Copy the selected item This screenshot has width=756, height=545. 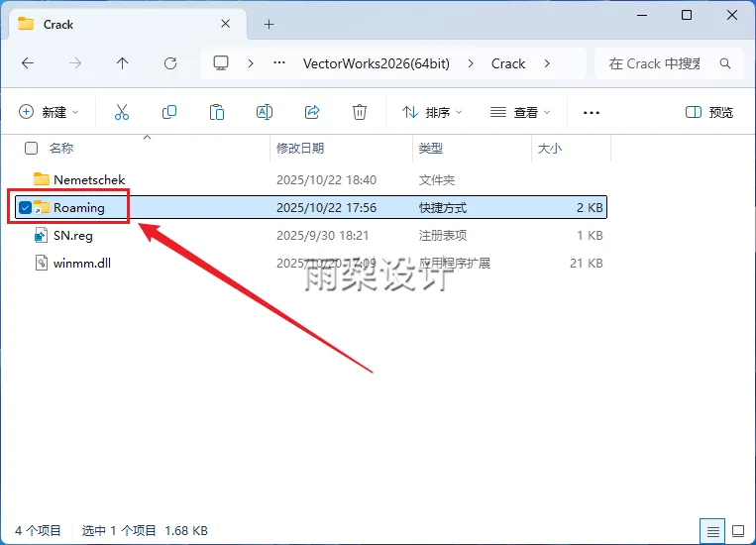[169, 112]
